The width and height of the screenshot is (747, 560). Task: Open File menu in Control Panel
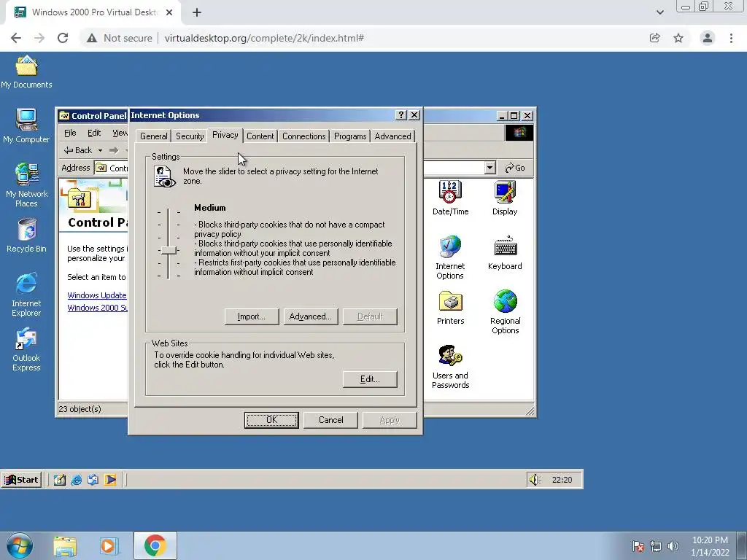[70, 133]
